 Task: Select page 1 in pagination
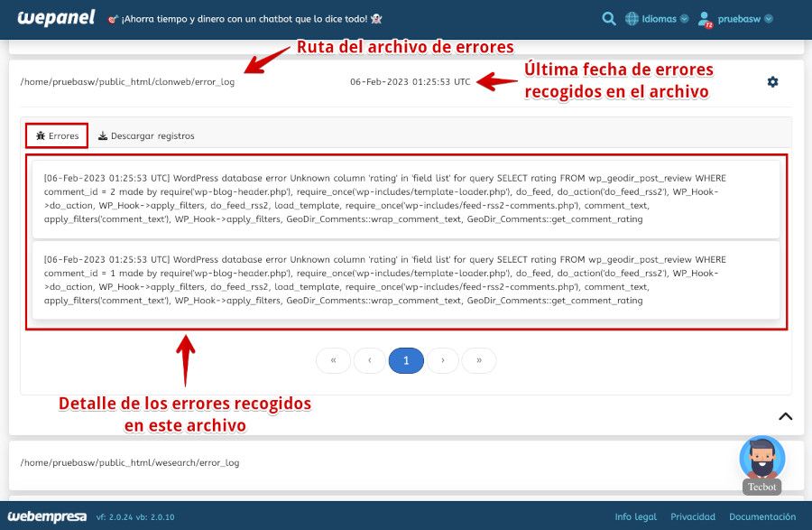406,360
